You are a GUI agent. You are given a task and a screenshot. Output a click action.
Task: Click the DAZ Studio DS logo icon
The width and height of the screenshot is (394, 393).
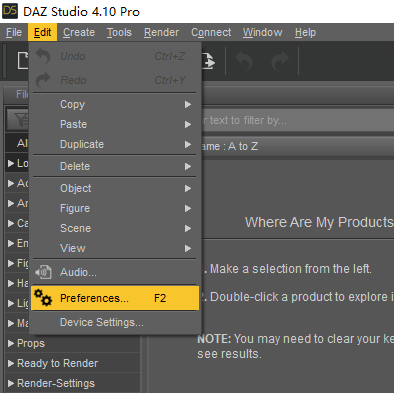10,11
